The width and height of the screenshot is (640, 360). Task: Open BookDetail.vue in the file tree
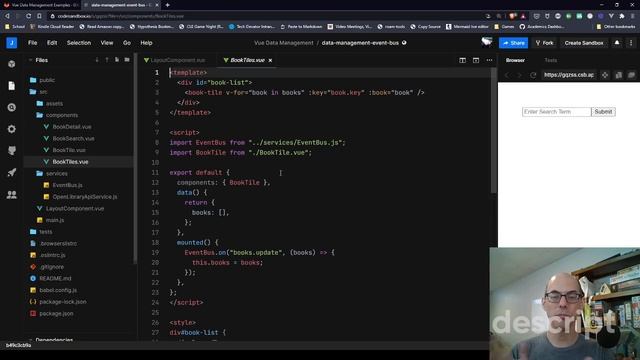[72, 127]
